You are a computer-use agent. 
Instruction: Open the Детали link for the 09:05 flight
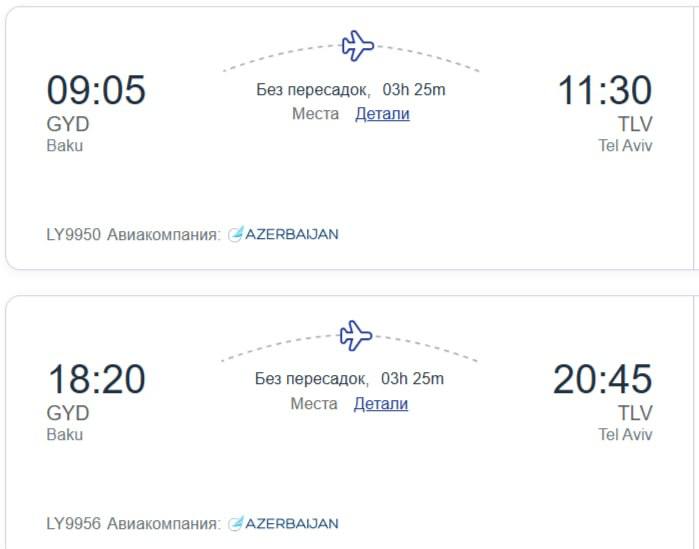tap(382, 114)
